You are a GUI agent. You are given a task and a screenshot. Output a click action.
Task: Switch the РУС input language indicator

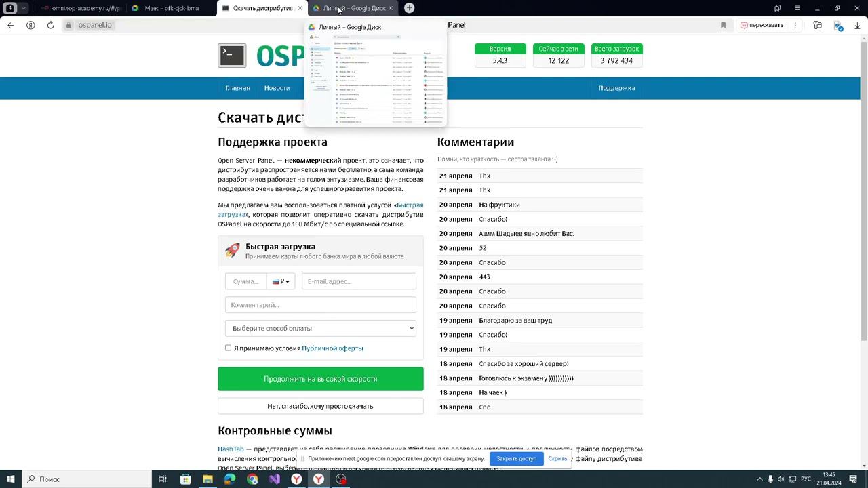click(x=806, y=479)
